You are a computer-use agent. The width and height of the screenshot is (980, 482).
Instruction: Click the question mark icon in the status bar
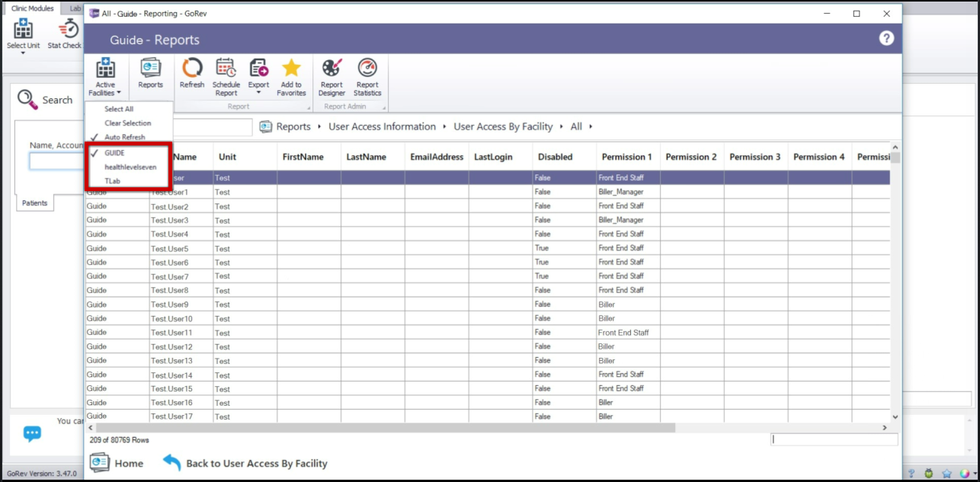[911, 474]
